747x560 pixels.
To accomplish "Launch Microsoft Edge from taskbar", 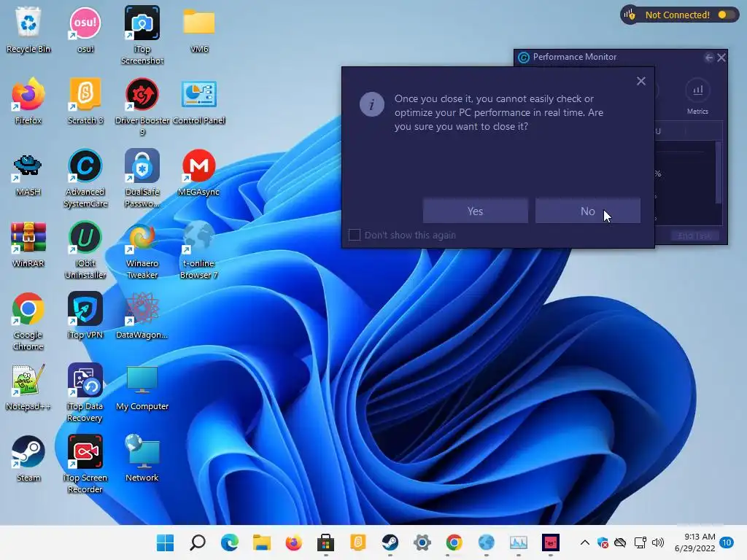I will [230, 542].
